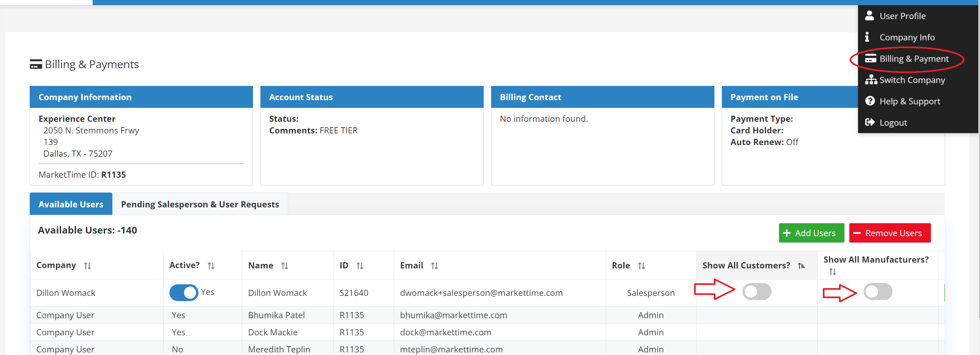980x355 pixels.
Task: Toggle Active switch for Dillon Womack
Action: [x=184, y=293]
